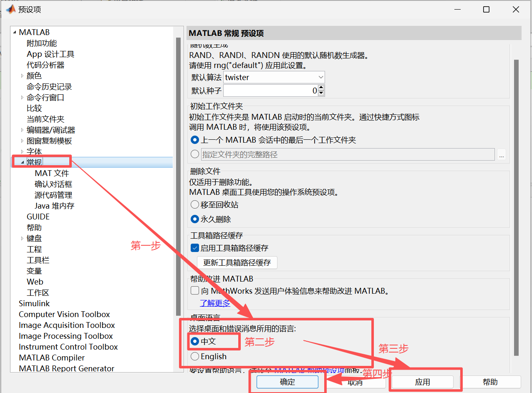Expand the 字体 tree node

point(23,152)
